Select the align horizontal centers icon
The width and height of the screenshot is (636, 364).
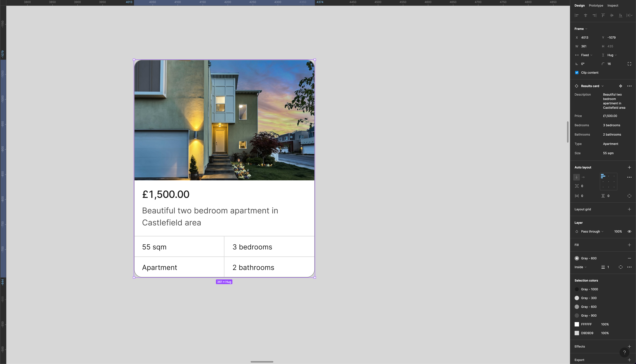coord(585,15)
